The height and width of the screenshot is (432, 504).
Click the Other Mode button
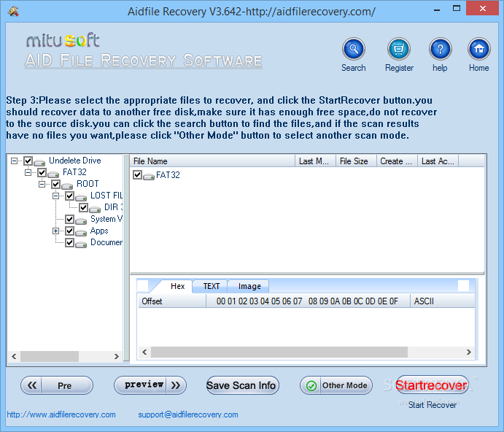336,385
